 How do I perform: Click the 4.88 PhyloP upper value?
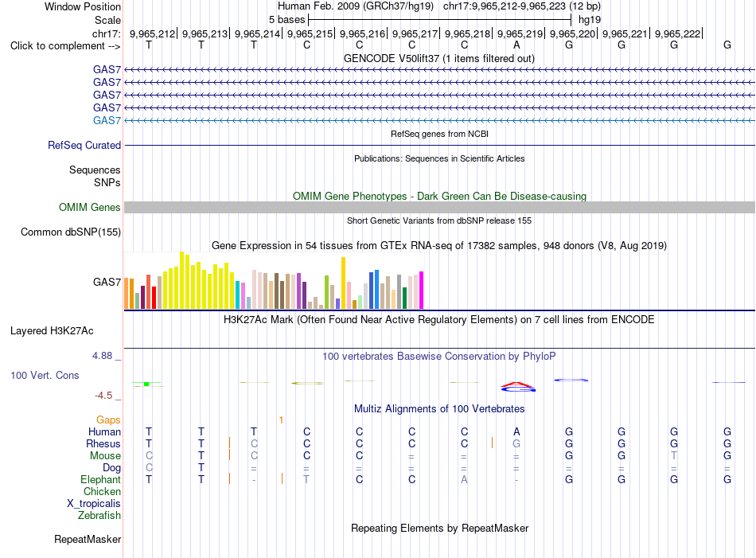(x=102, y=356)
